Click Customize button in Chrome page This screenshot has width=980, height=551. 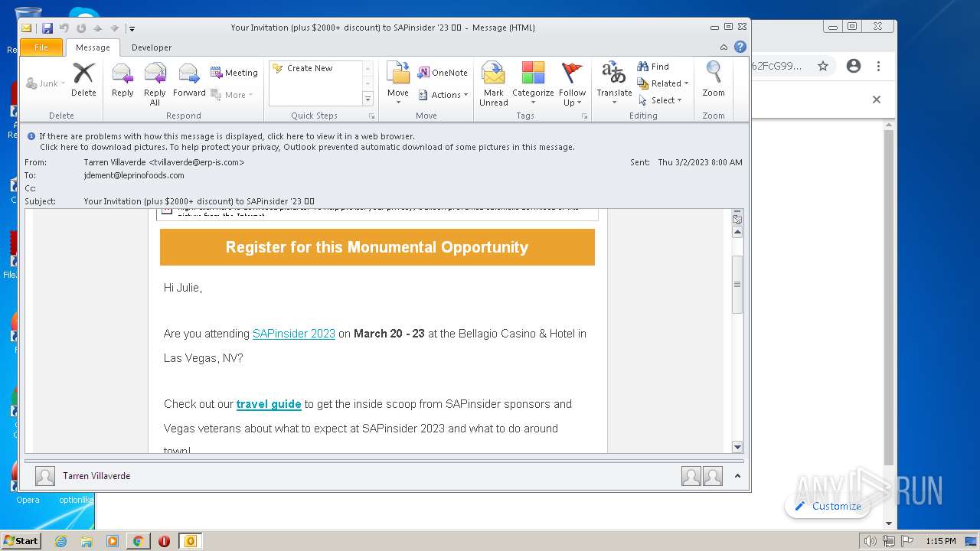point(828,506)
